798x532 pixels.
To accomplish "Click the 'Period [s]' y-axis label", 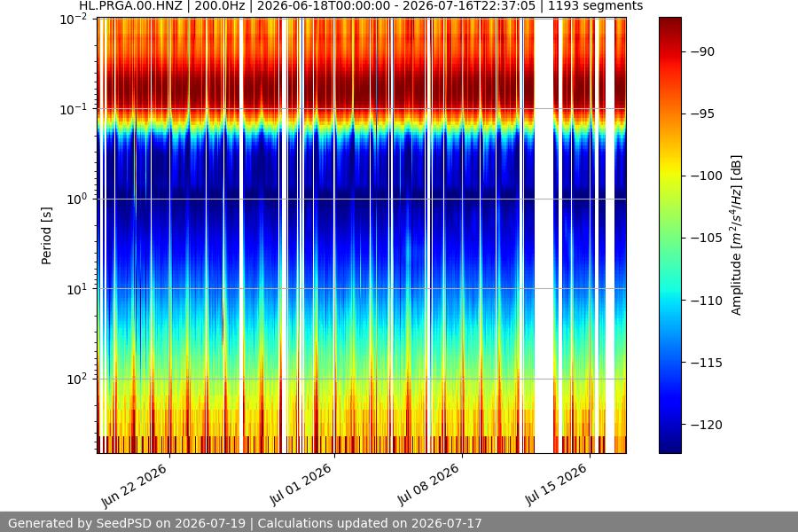I will point(46,236).
